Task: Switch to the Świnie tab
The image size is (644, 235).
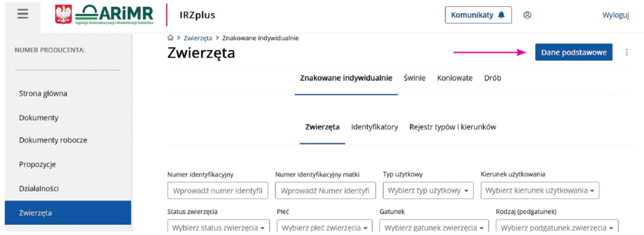Action: tap(414, 78)
